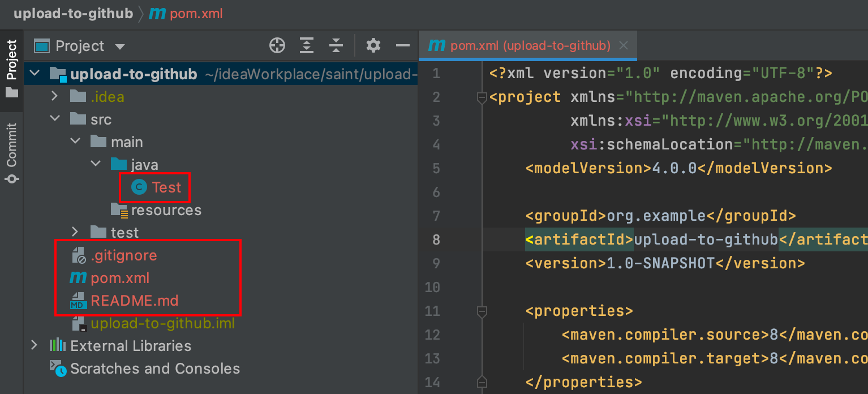Hide the Project tool window with minus icon
This screenshot has height=394, width=868.
click(x=403, y=46)
